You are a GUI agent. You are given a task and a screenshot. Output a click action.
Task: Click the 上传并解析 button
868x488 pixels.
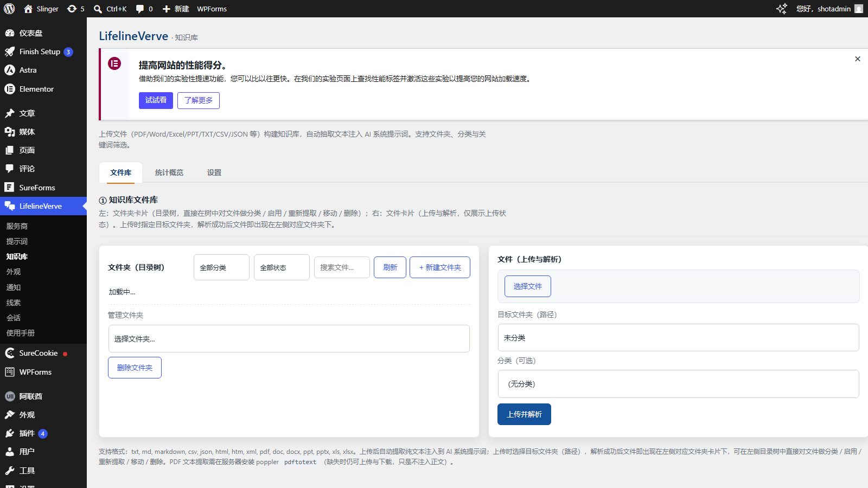tap(524, 414)
